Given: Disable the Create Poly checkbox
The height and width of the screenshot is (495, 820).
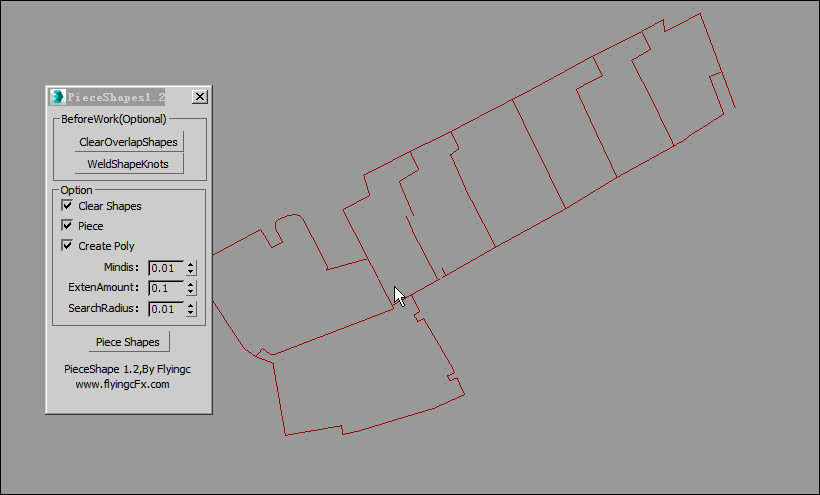Looking at the screenshot, I should (x=67, y=245).
